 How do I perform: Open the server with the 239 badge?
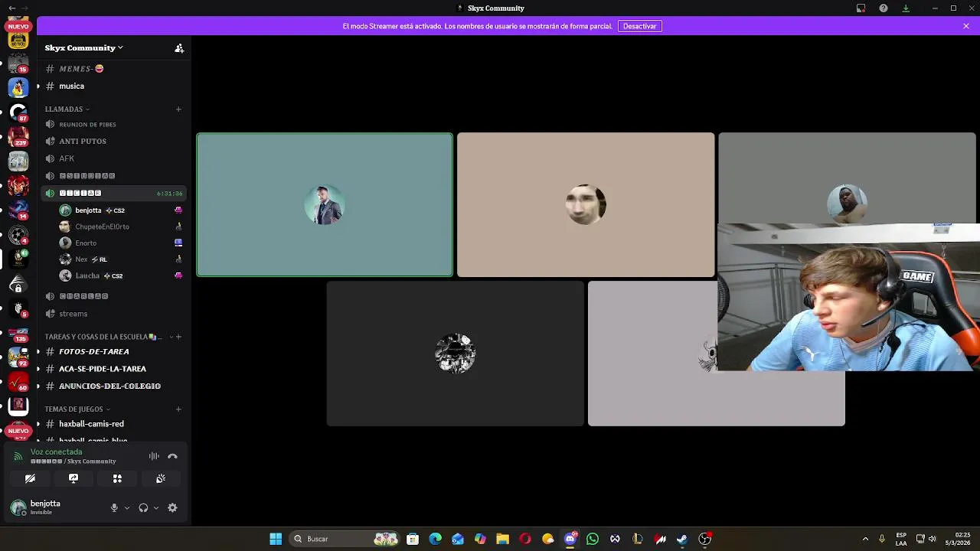(18, 136)
